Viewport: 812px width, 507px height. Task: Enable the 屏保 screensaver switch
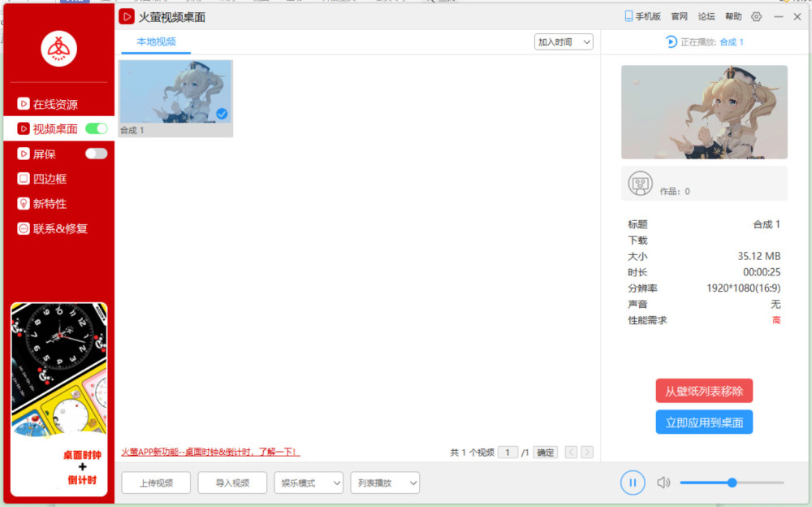tap(97, 154)
